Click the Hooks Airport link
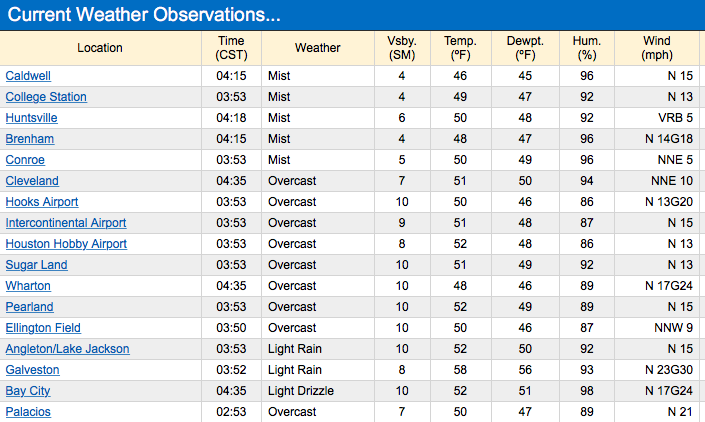The image size is (705, 422). point(42,202)
